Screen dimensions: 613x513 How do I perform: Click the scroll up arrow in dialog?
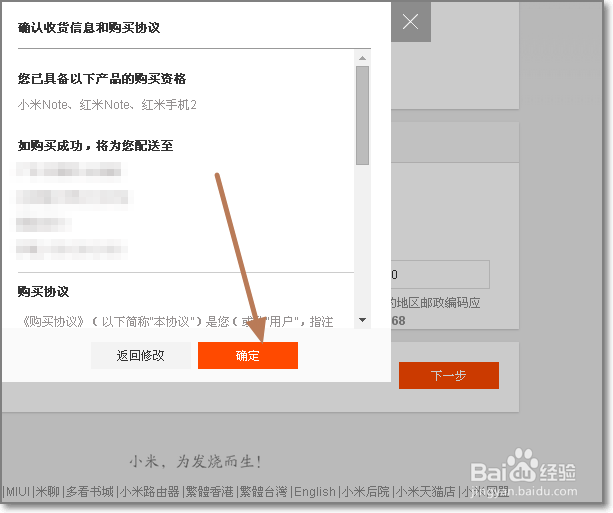362,58
